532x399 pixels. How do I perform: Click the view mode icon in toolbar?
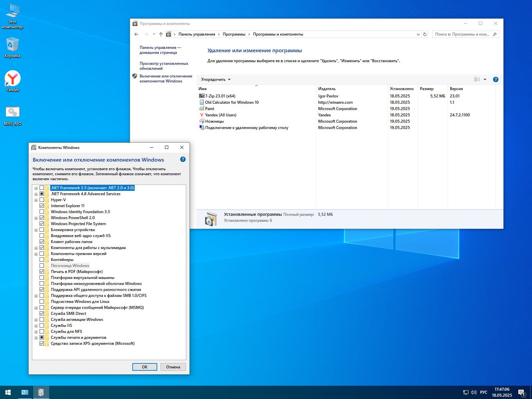[477, 79]
